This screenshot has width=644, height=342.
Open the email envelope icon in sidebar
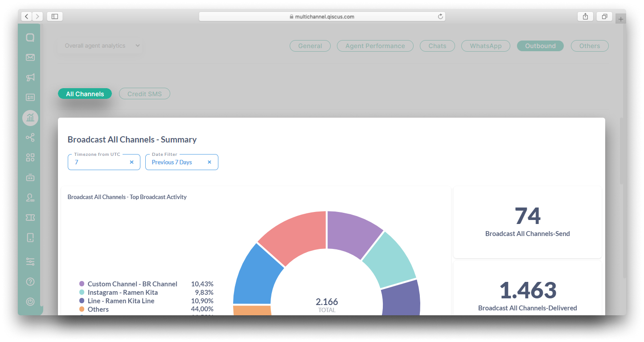point(30,57)
